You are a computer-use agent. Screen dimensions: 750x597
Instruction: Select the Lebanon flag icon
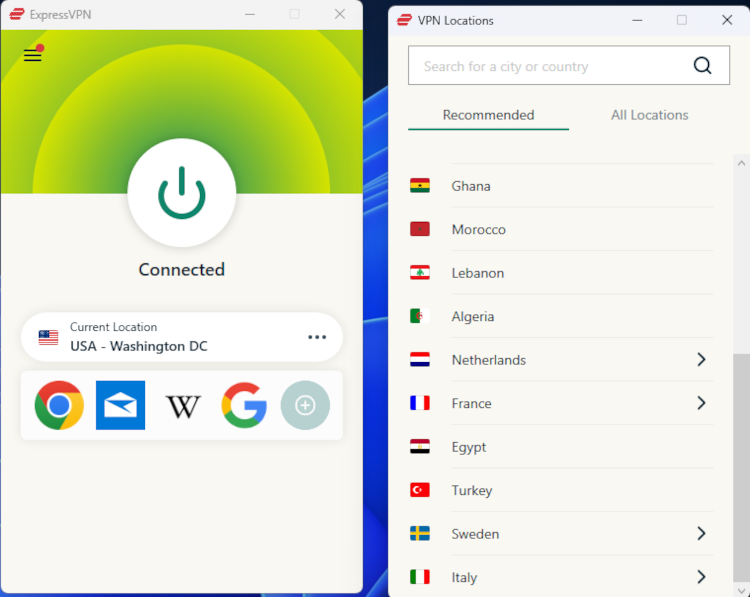click(420, 273)
